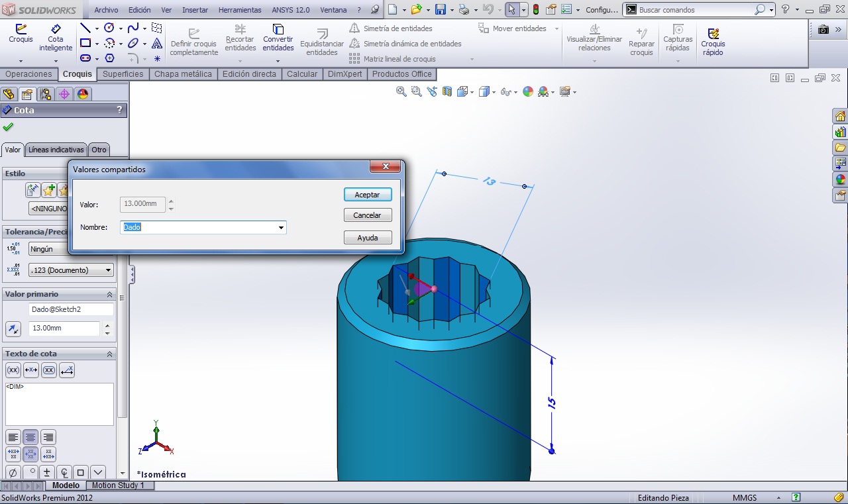Image resolution: width=848 pixels, height=504 pixels.
Task: Click Aceptar button in dialog
Action: point(368,195)
